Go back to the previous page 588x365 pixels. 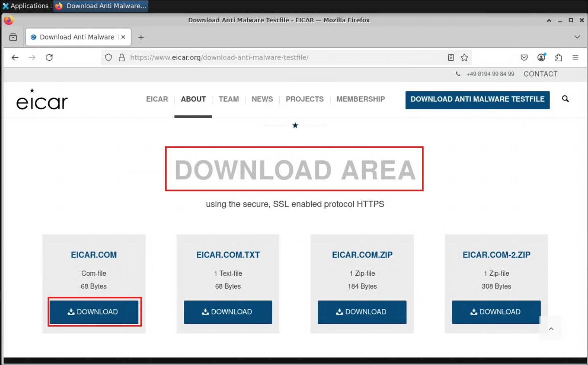coord(15,57)
